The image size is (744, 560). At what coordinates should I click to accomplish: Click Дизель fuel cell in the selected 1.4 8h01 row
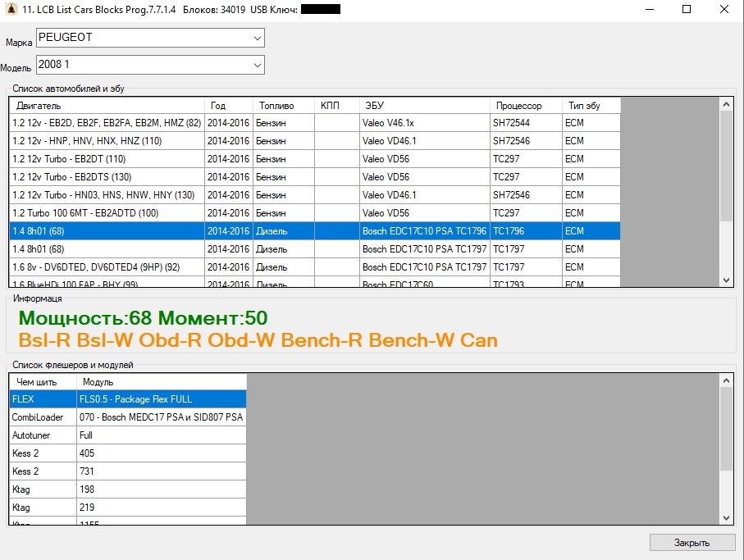pyautogui.click(x=283, y=231)
